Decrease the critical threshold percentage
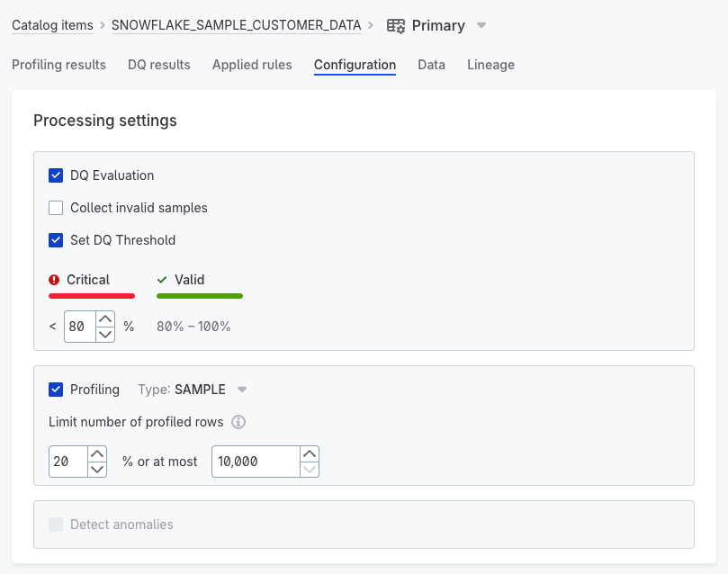Viewport: 728px width, 574px height. click(x=105, y=334)
